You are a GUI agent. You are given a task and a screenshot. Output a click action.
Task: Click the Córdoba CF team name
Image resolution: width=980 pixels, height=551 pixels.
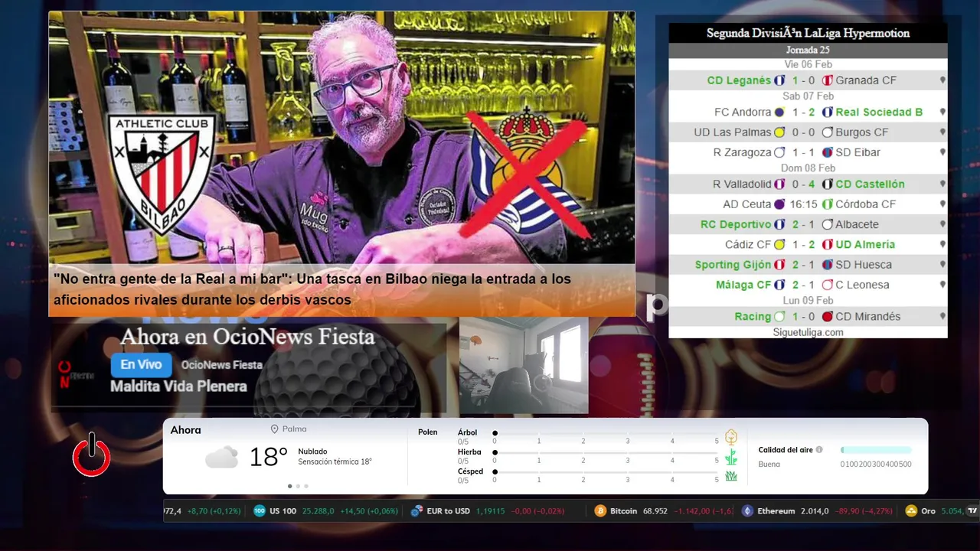[865, 204]
